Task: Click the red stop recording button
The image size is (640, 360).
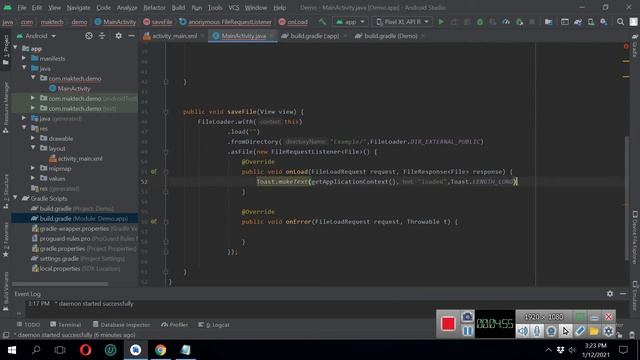Action: [x=448, y=324]
